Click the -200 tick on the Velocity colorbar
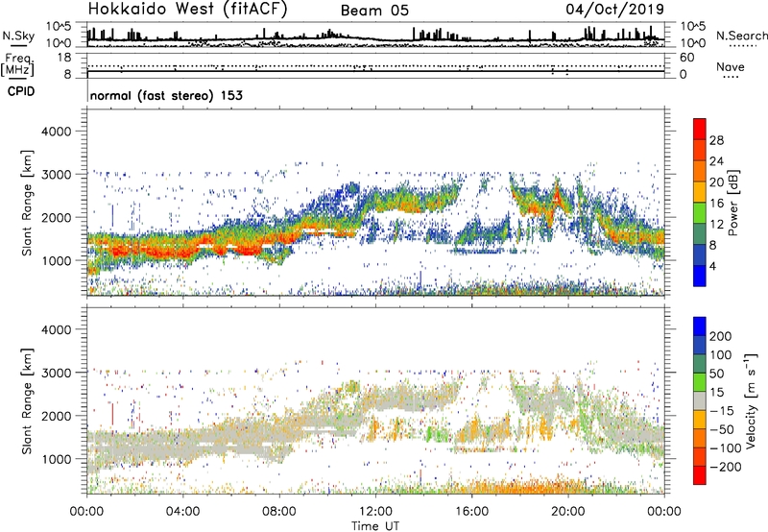The height and width of the screenshot is (532, 768). 725,467
